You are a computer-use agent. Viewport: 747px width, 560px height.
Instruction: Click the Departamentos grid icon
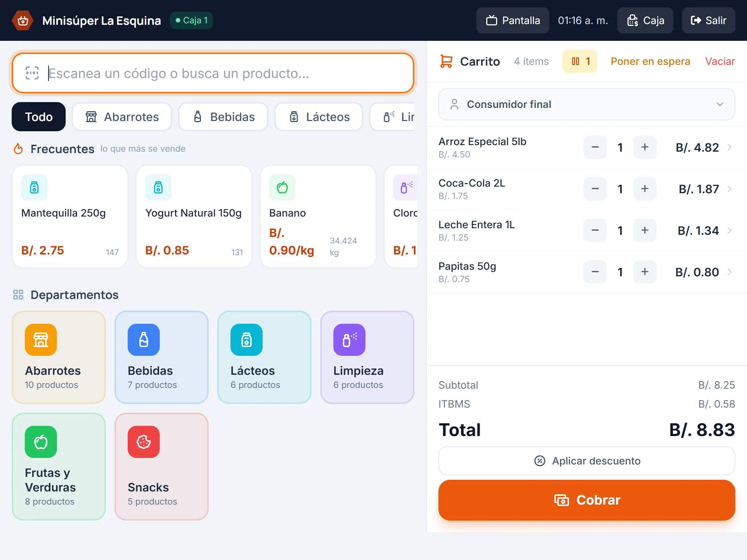18,295
